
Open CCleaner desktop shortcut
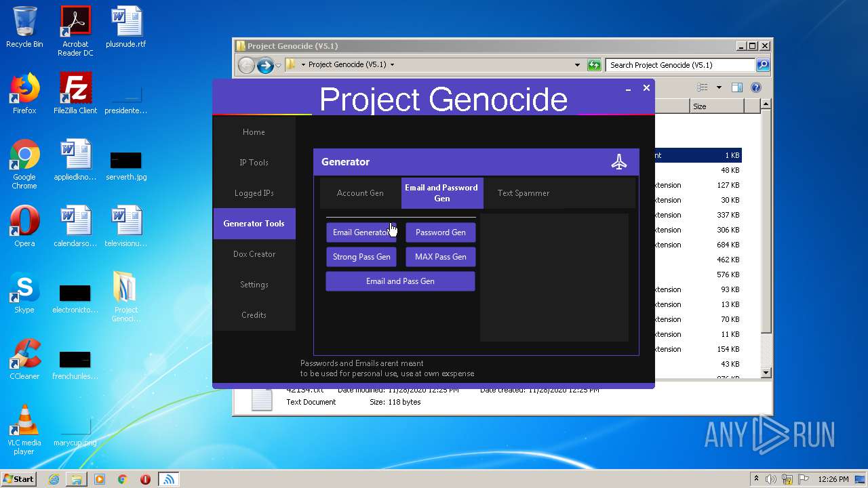point(24,359)
